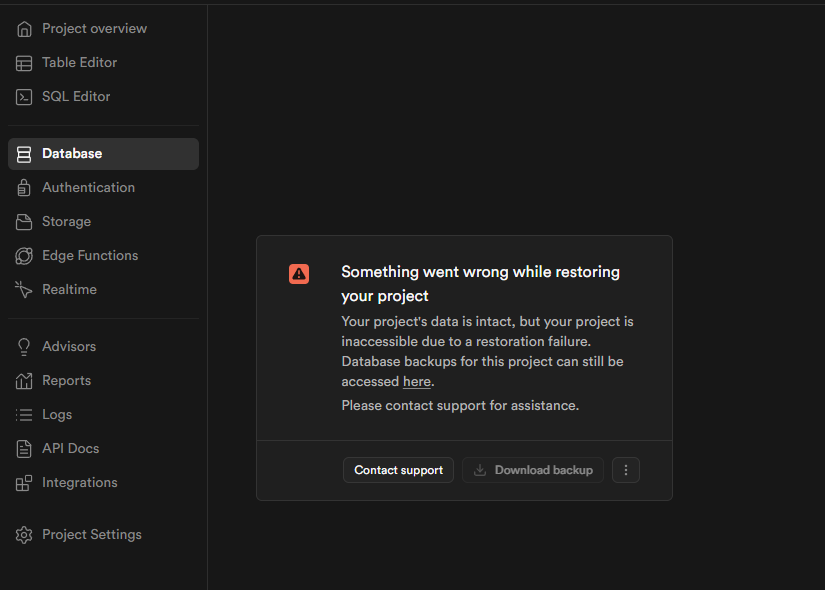
Task: Open the Table Editor icon
Action: point(24,63)
